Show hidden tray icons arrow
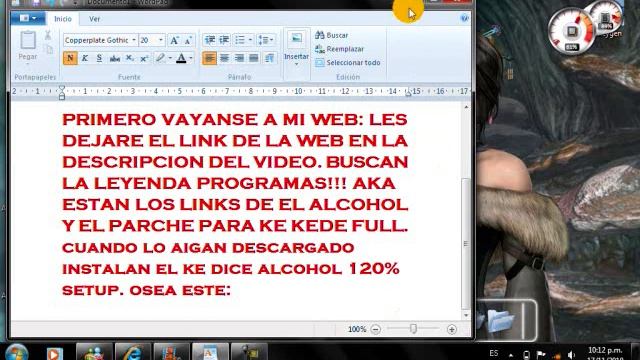The height and width of the screenshot is (360, 640). pos(511,355)
